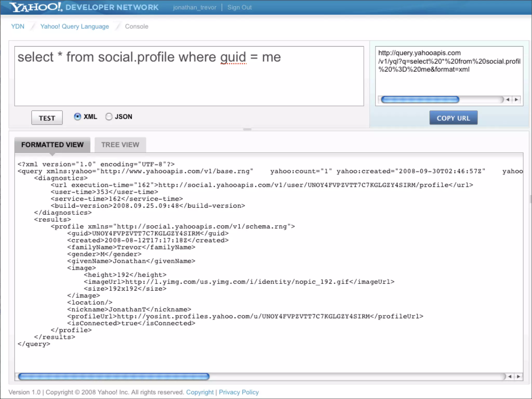Select the XML output format radio
The width and height of the screenshot is (532, 399).
pyautogui.click(x=77, y=117)
